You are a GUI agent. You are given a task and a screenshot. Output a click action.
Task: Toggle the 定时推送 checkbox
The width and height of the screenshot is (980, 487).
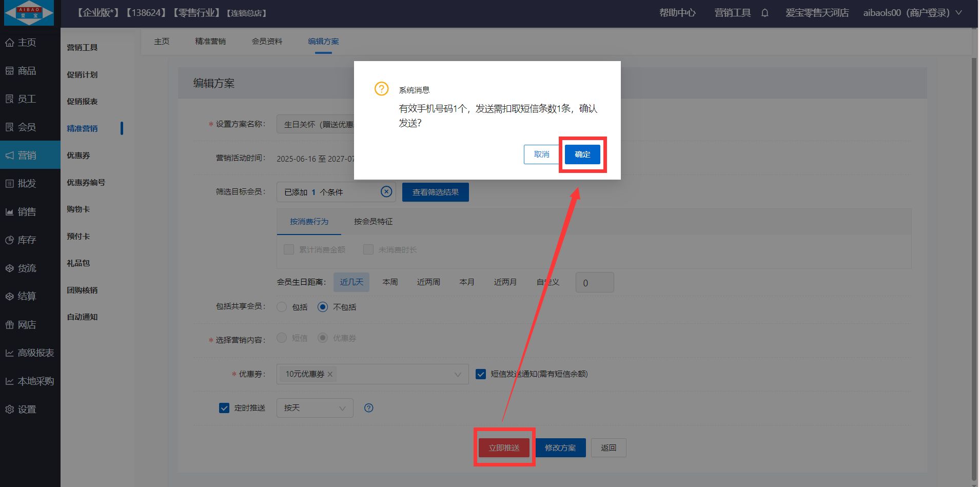(x=224, y=408)
